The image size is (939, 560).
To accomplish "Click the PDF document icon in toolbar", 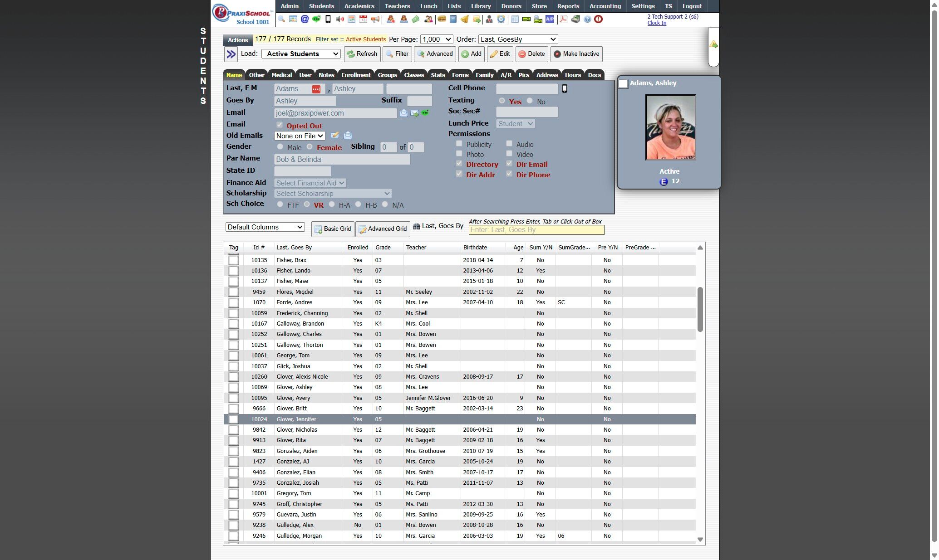I will (x=563, y=19).
